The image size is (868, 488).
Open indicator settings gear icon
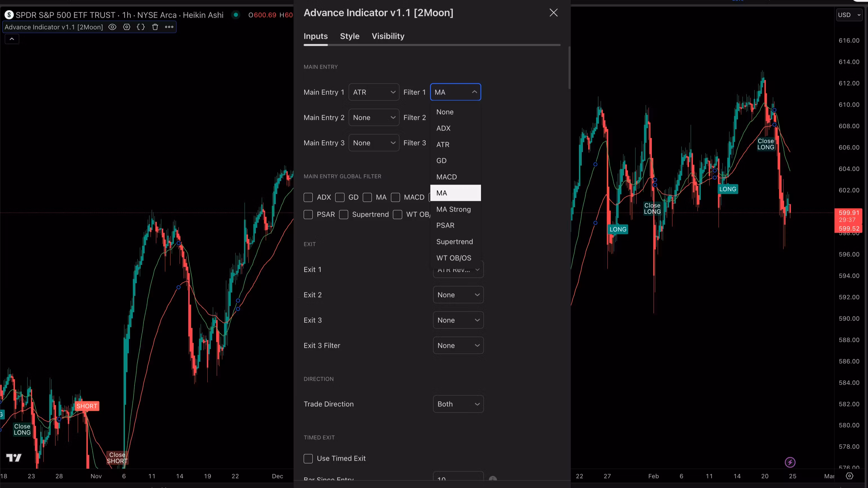(x=127, y=27)
